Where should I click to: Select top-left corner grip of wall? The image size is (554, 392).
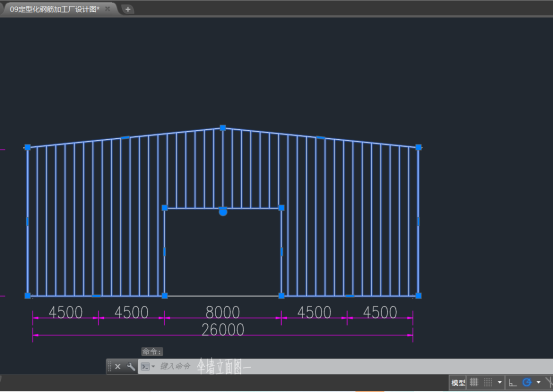tap(28, 147)
